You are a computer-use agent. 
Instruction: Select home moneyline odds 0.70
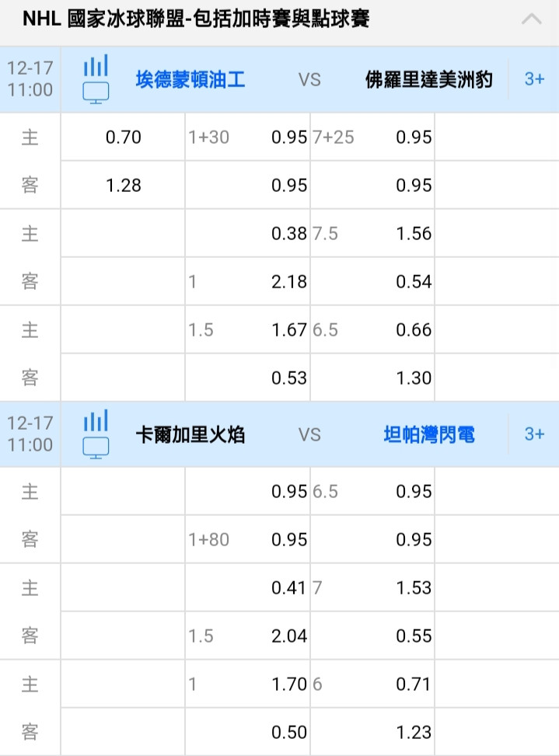click(123, 137)
